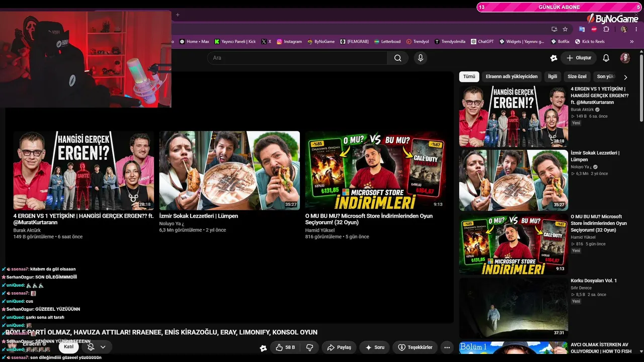644x362 pixels.
Task: Open Burak Aktürk channel under end screen video
Action: pyautogui.click(x=27, y=230)
